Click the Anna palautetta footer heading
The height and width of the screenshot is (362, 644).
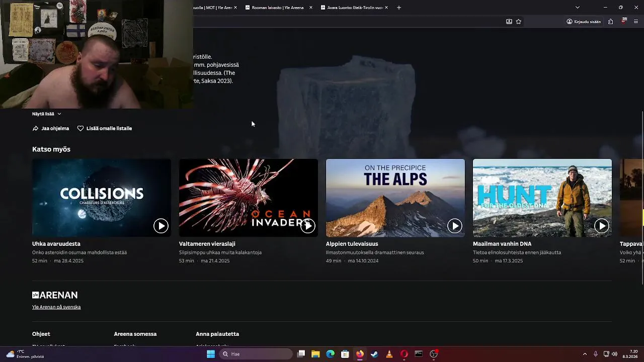[217, 334]
